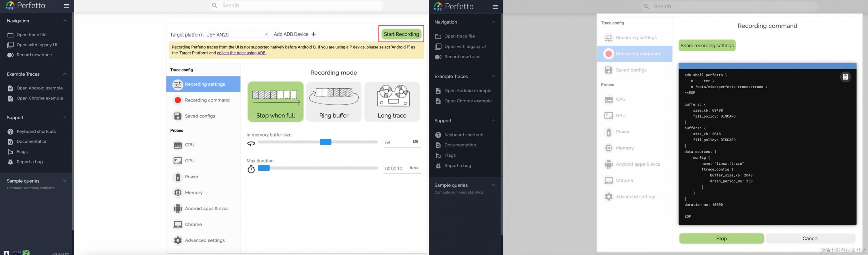
Task: Click Add ADB Device plus icon
Action: [x=314, y=34]
